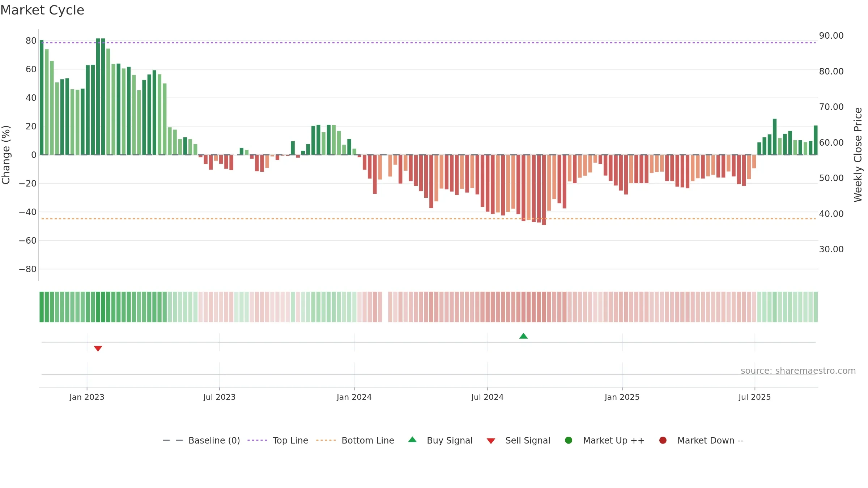
Task: Click the 70.00 right axis value
Action: pyautogui.click(x=831, y=107)
